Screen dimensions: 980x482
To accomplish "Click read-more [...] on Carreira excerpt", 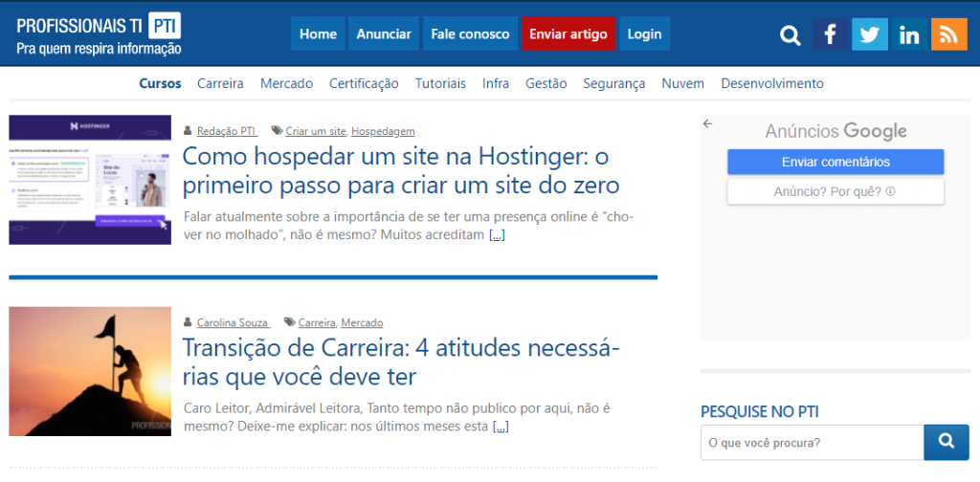I will 501,427.
